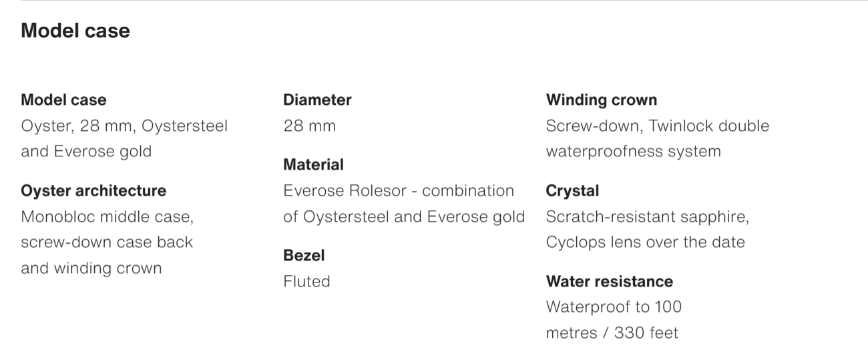Click the Everose Rolesor - combination line
The height and width of the screenshot is (358, 868).
[x=399, y=191]
